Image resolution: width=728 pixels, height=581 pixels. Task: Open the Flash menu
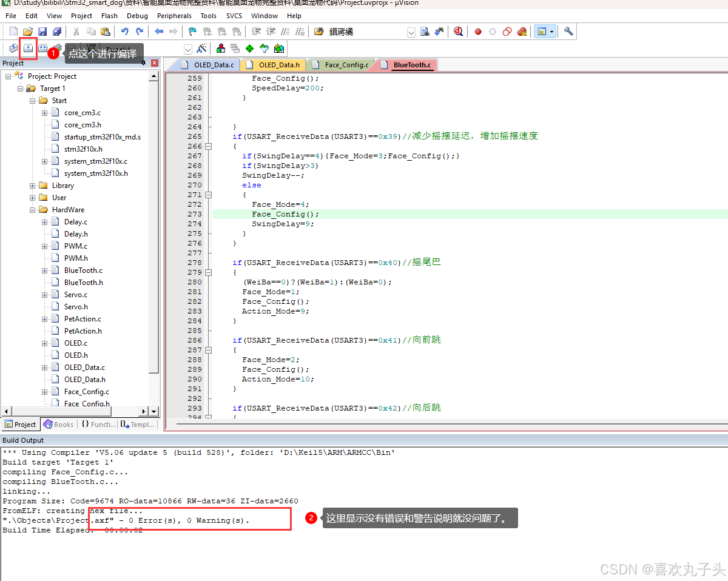(x=109, y=16)
